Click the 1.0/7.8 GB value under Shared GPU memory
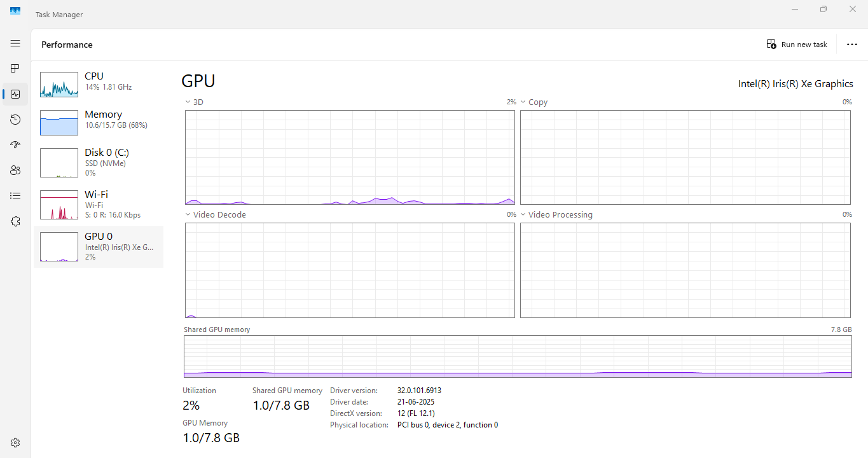This screenshot has width=868, height=458. [x=281, y=405]
